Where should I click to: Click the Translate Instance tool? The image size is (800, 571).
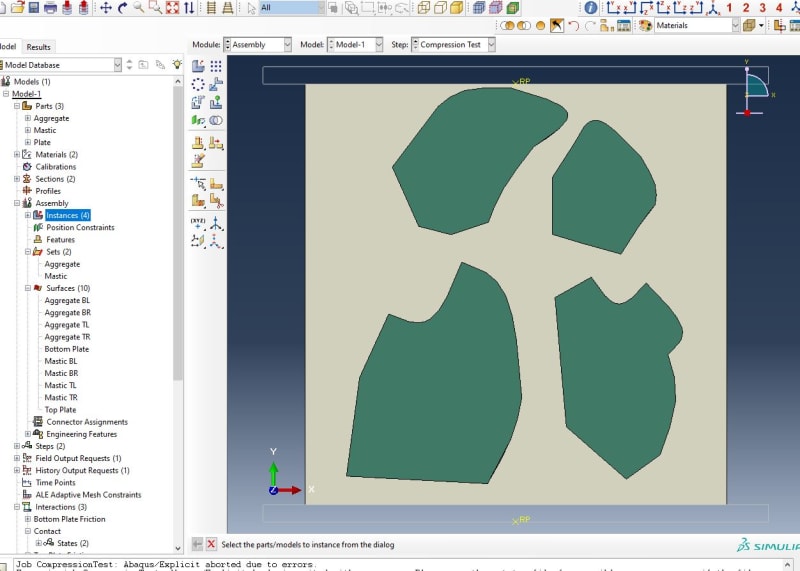[216, 84]
